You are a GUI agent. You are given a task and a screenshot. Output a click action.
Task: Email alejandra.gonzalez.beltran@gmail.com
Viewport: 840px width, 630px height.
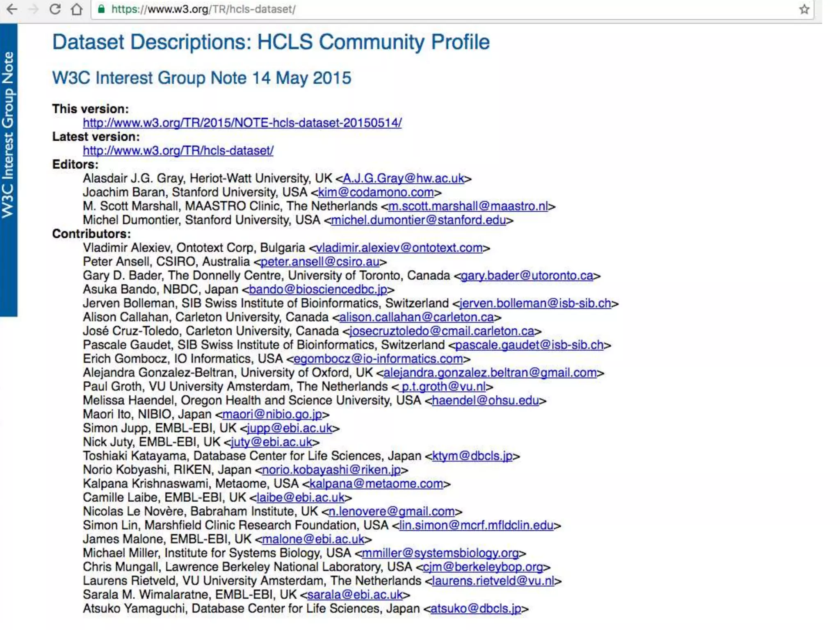(490, 373)
